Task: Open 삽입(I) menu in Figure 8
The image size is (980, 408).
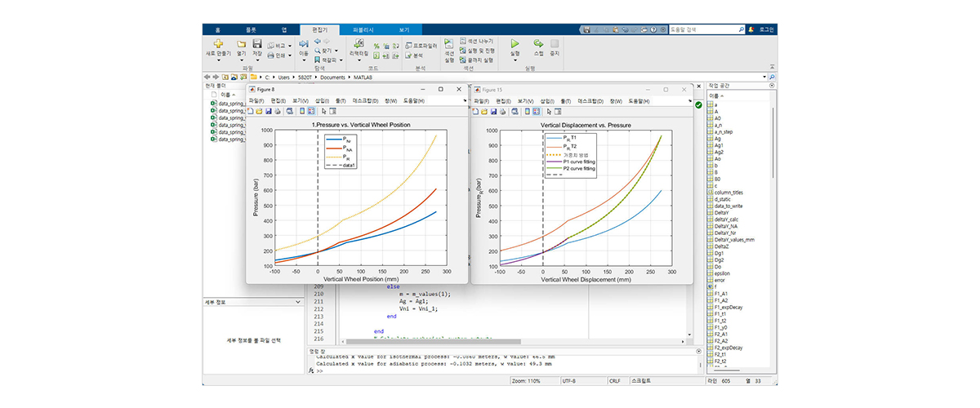Action: coord(322,100)
